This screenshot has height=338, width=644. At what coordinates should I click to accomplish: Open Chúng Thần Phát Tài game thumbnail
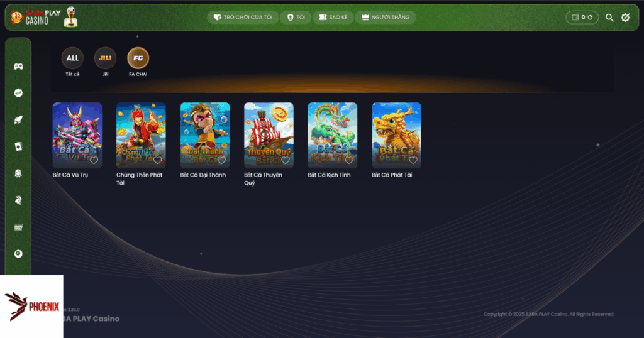141,135
